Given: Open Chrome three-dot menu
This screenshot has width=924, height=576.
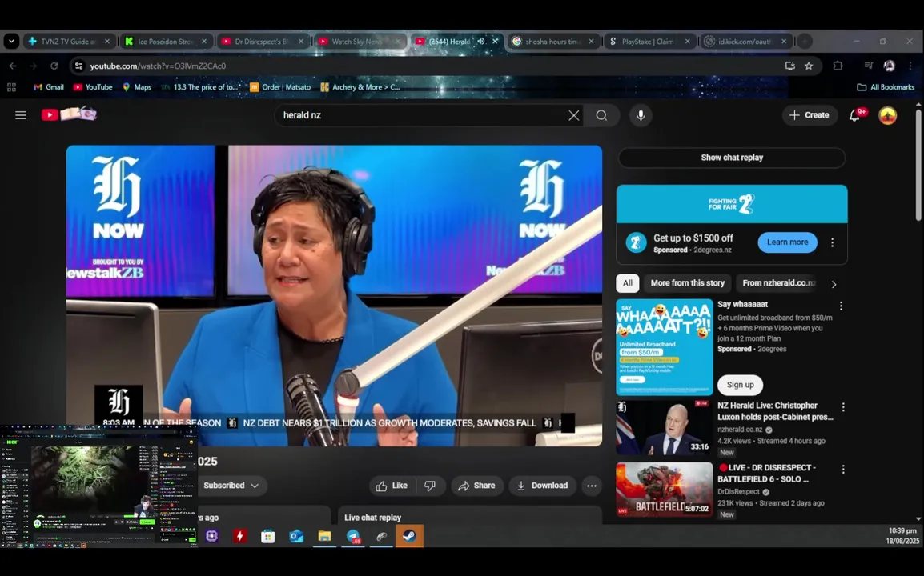Looking at the screenshot, I should 910,66.
